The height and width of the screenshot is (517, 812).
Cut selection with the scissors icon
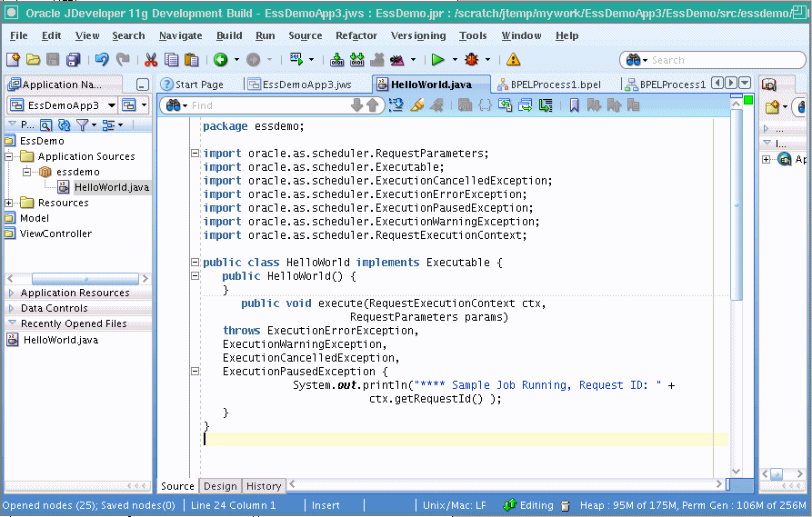point(151,60)
